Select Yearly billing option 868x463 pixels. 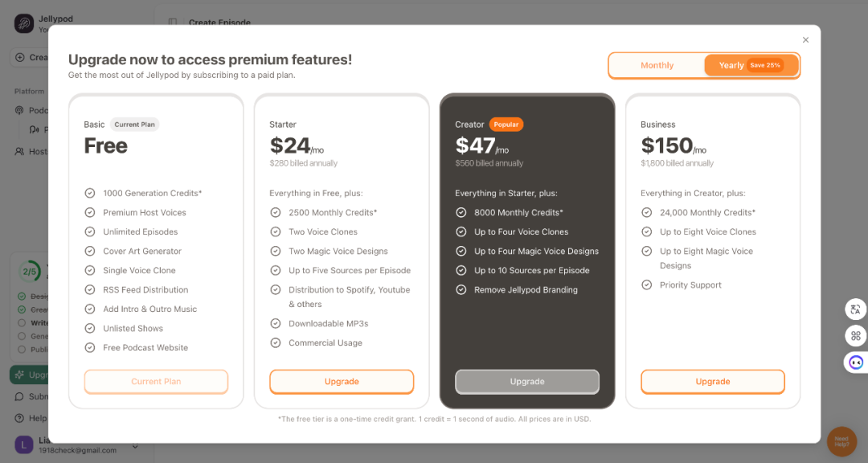pos(751,65)
